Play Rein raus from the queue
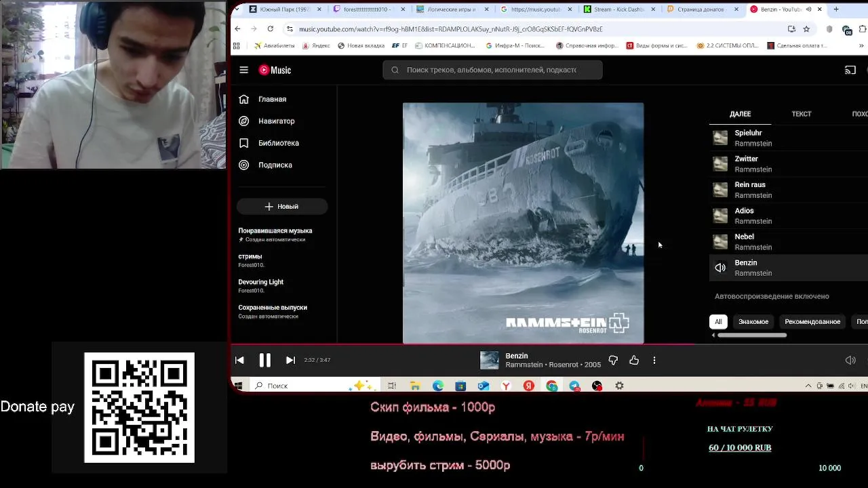868x488 pixels. pyautogui.click(x=789, y=190)
